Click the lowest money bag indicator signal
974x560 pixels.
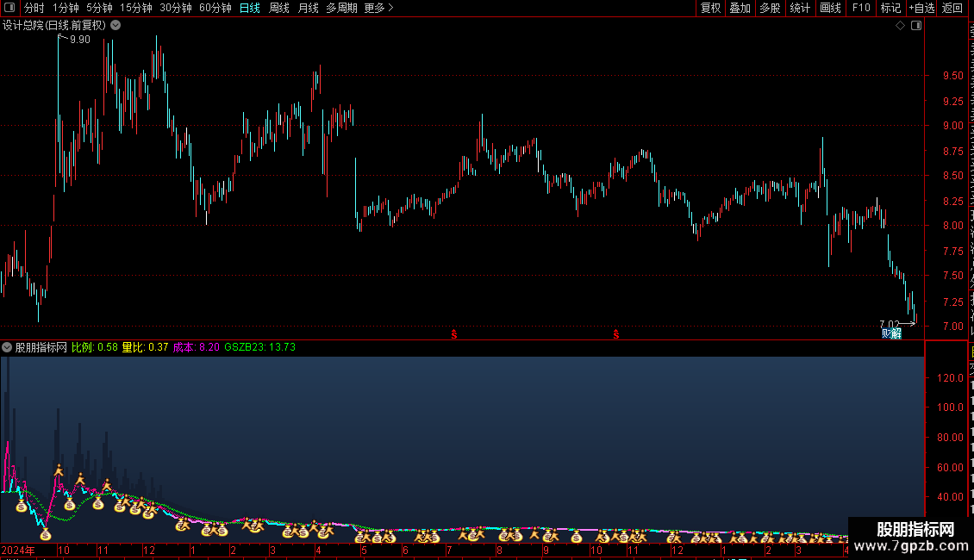point(46,534)
